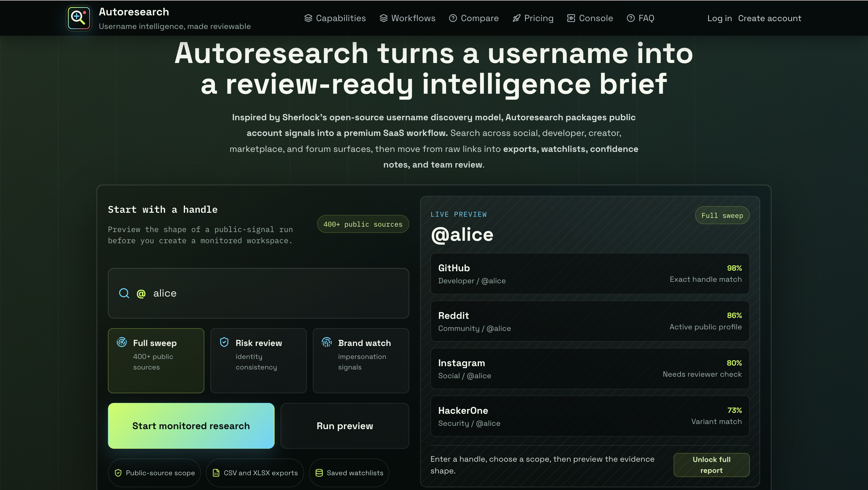The width and height of the screenshot is (868, 490).
Task: Click Start monitored research button
Action: (x=191, y=426)
